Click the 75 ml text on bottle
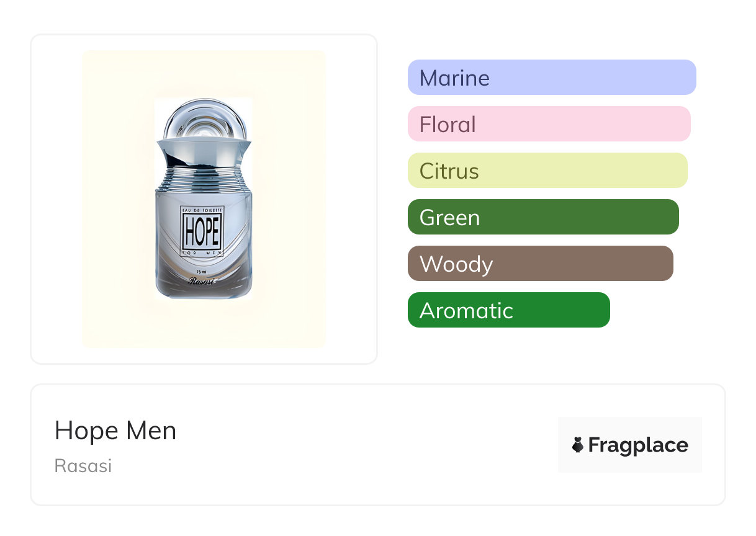The width and height of the screenshot is (756, 536). click(200, 272)
